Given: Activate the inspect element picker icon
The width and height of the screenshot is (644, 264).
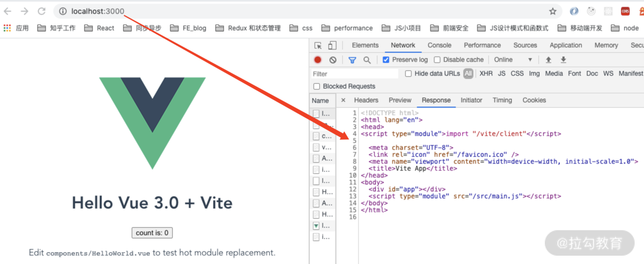Looking at the screenshot, I should point(318,46).
